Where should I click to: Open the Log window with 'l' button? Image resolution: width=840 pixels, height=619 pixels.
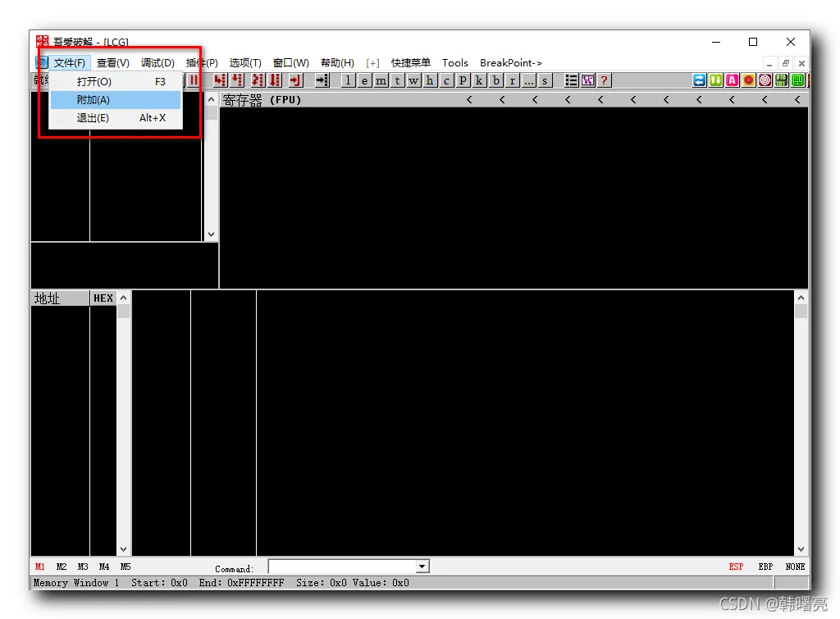(348, 80)
